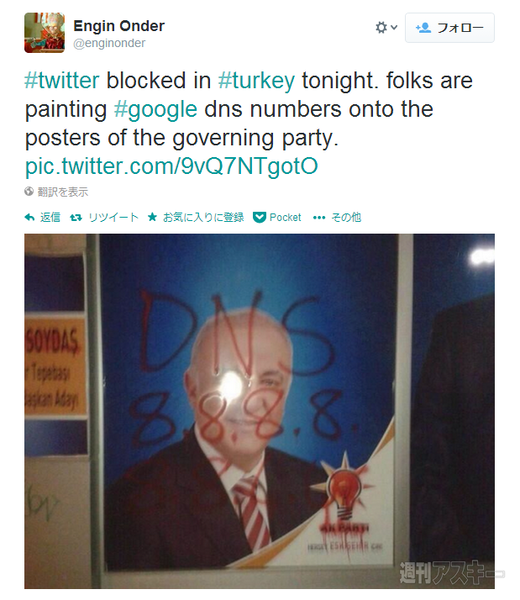Expand the three-dots more options
520x600 pixels.
319,218
